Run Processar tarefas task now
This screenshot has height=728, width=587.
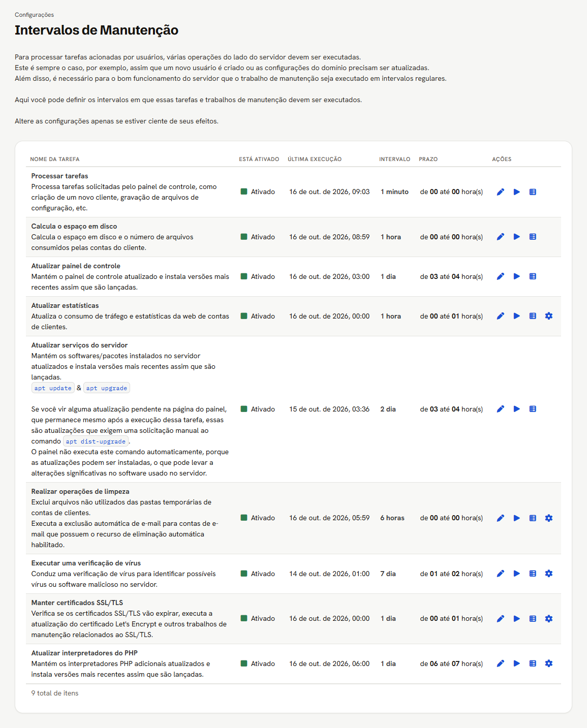tap(517, 192)
